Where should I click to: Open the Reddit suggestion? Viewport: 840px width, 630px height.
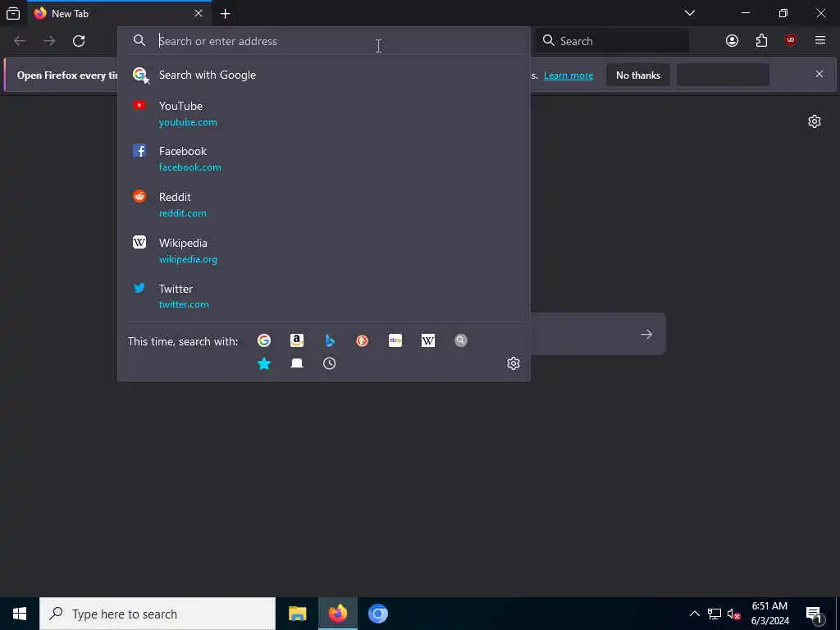[x=323, y=204]
